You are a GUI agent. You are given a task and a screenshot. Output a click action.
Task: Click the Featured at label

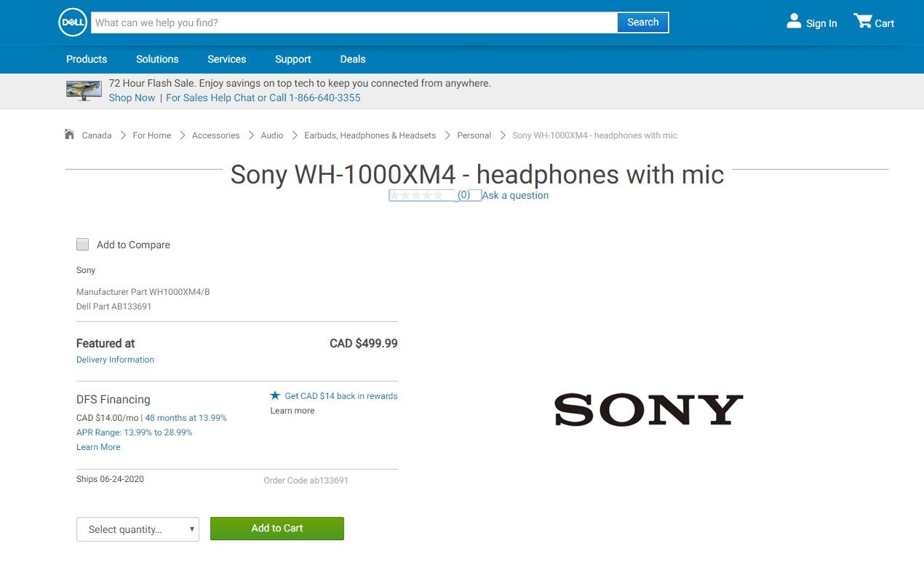click(x=105, y=344)
